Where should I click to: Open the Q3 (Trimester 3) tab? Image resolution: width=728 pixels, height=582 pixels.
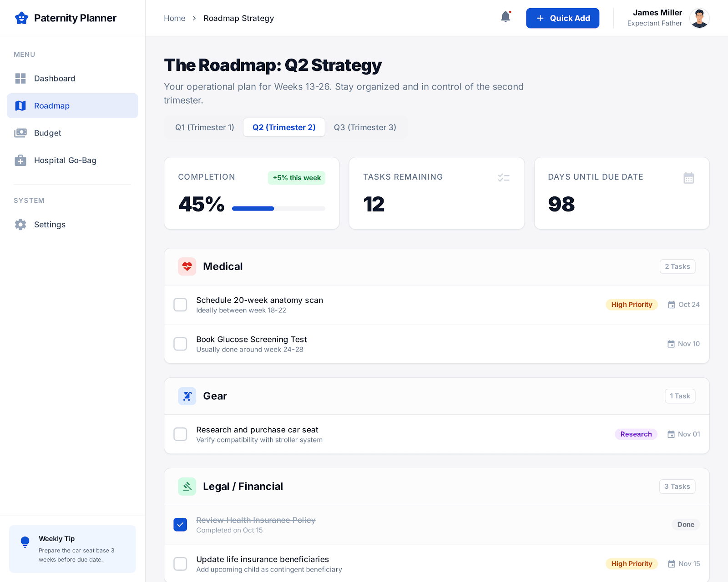pyautogui.click(x=365, y=127)
